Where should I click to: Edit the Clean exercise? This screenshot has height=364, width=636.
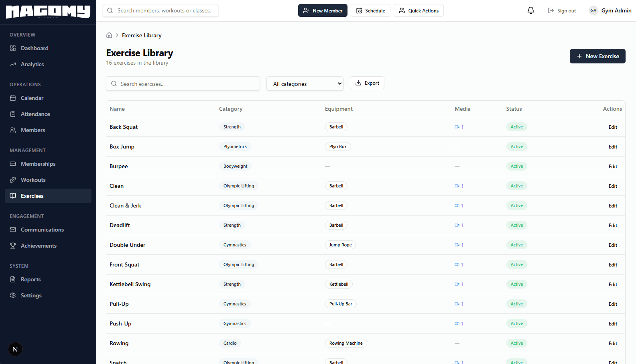click(x=613, y=186)
